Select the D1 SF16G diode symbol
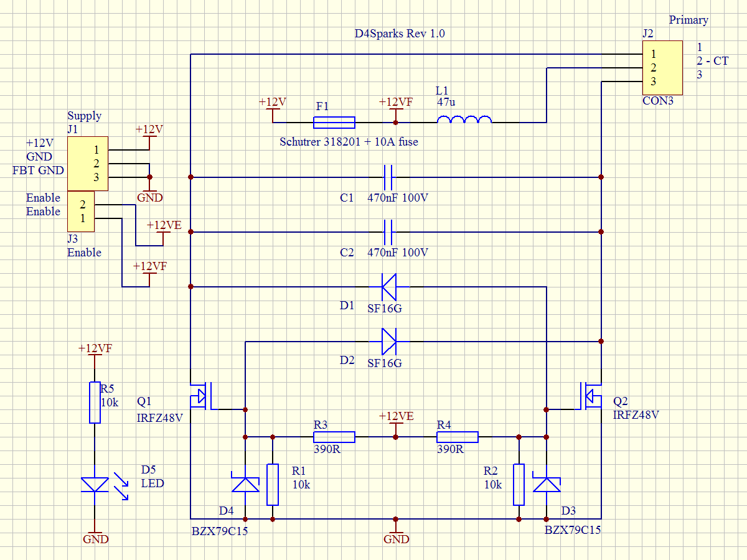 pos(390,287)
